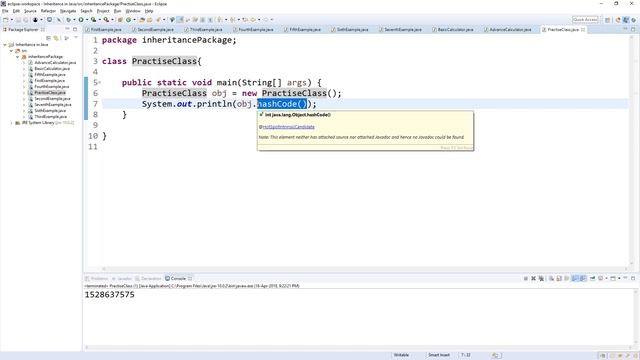The image size is (640, 360).
Task: Click the Writable status bar entry
Action: click(x=401, y=355)
